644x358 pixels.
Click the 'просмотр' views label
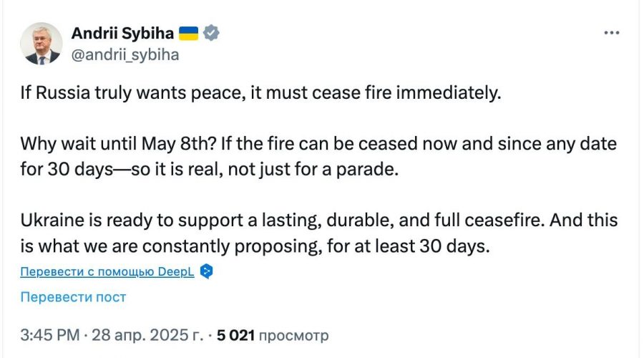click(x=293, y=334)
